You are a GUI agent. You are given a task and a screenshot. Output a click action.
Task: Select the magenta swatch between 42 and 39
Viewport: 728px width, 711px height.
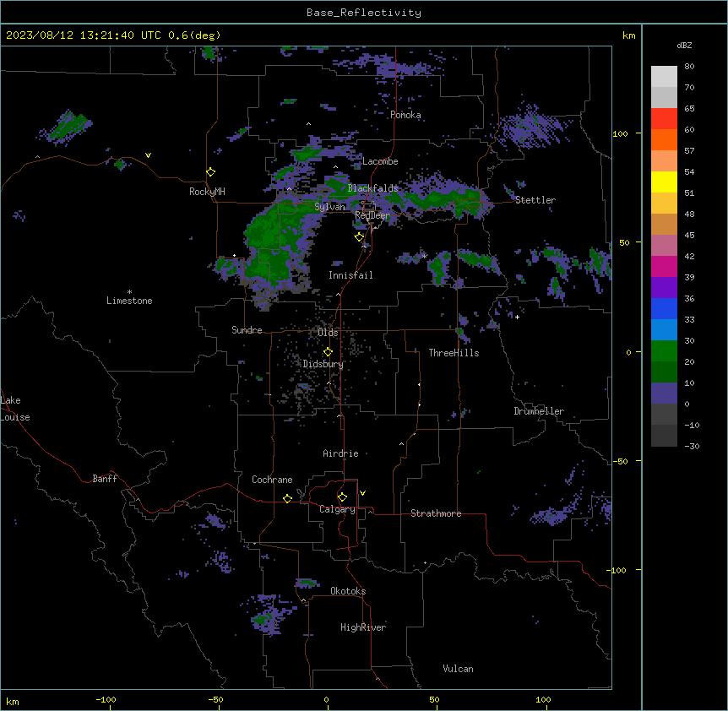664,266
